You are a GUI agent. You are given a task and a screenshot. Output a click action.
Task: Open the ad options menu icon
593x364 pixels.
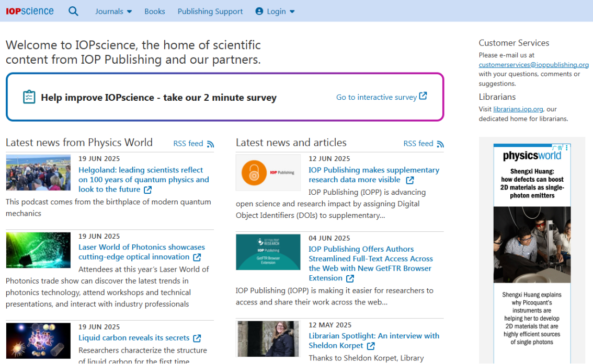(567, 148)
